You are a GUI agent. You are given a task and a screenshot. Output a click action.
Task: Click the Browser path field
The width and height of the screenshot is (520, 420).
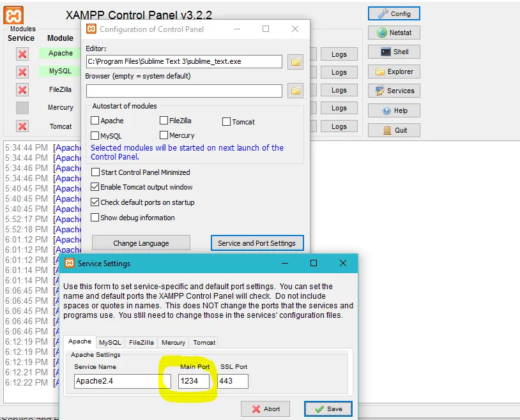tap(184, 91)
